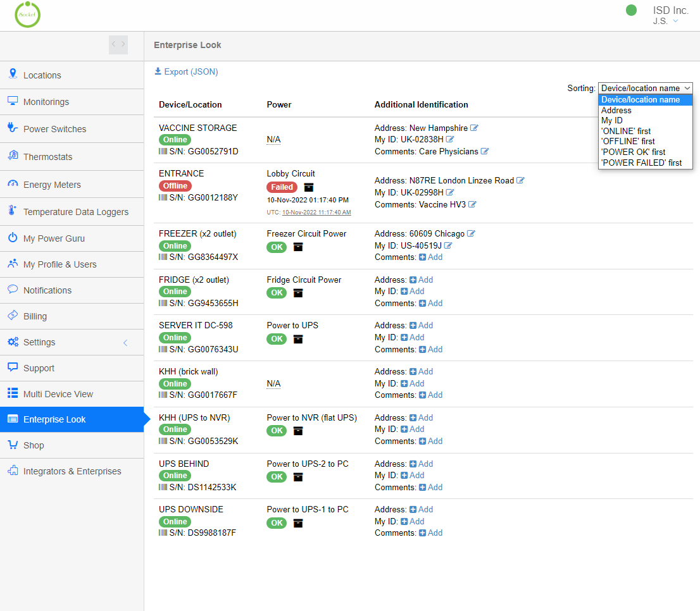This screenshot has height=611, width=700.
Task: Open Power to UPS archive icon
Action: (297, 340)
